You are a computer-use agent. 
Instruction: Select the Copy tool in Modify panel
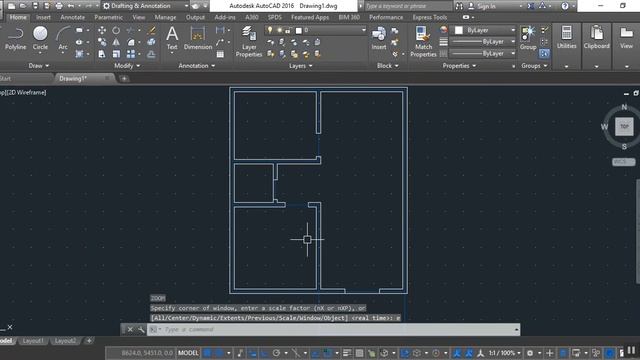click(x=102, y=42)
